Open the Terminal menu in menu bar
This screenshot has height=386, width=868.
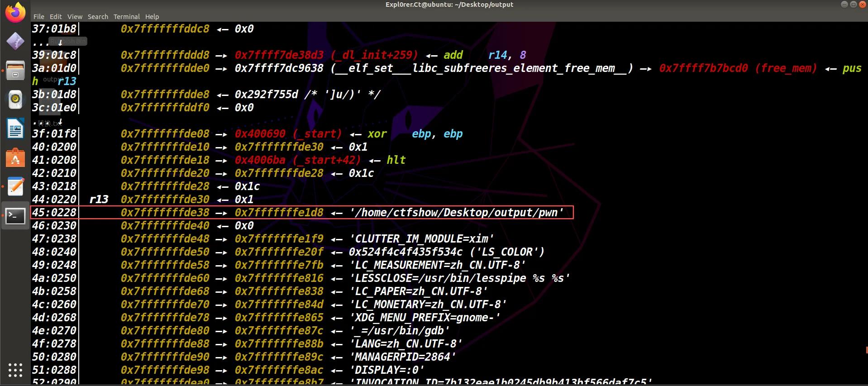[x=126, y=17]
